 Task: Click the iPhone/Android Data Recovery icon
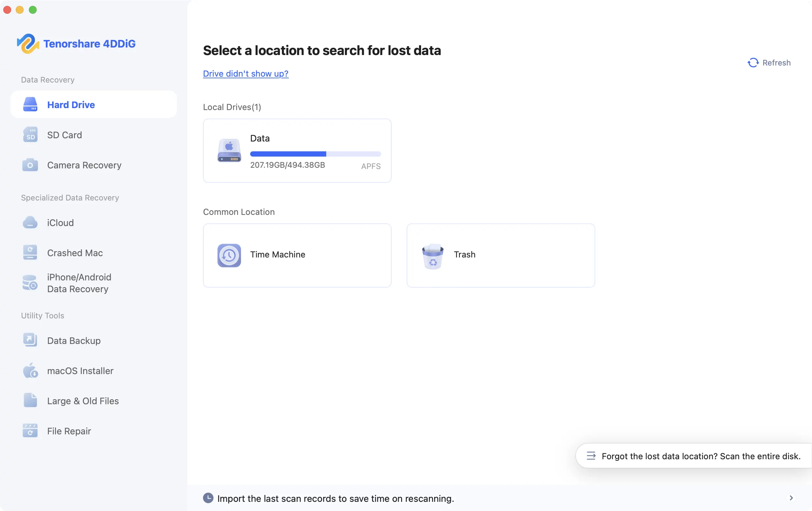point(30,283)
